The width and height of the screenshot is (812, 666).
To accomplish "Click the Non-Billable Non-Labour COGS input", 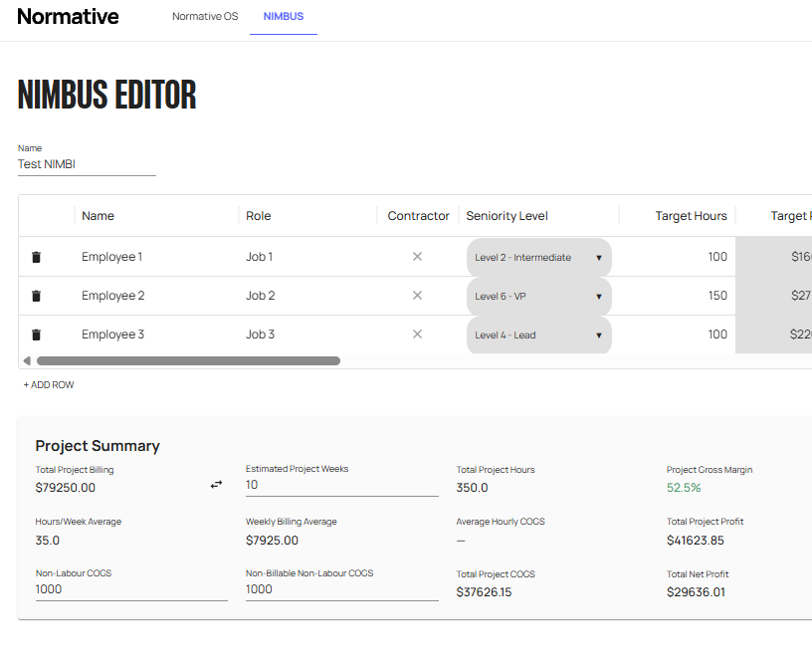I will point(341,590).
